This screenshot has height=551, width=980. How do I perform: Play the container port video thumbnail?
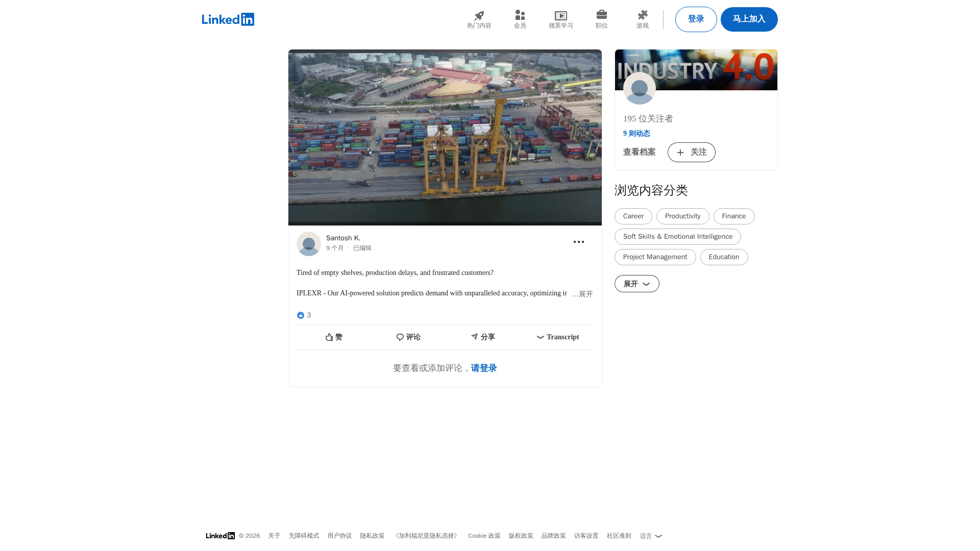(445, 137)
